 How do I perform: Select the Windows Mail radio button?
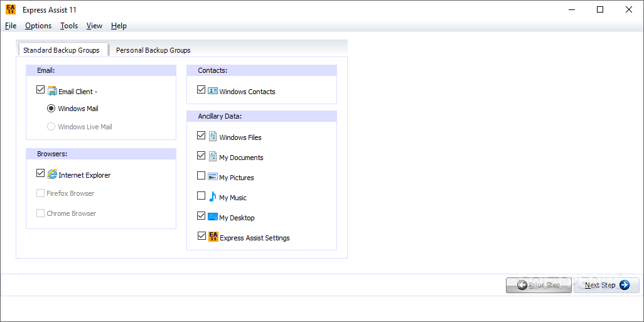[51, 109]
